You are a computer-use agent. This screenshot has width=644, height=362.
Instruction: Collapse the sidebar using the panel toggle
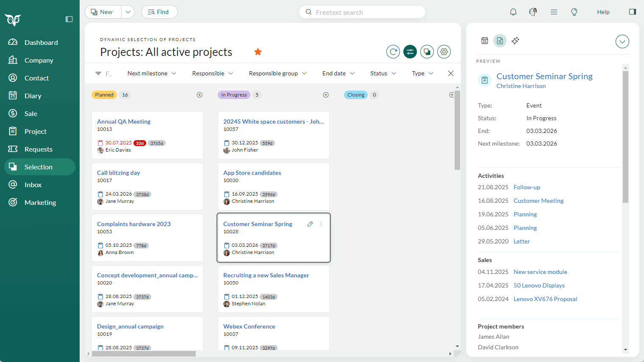[69, 19]
